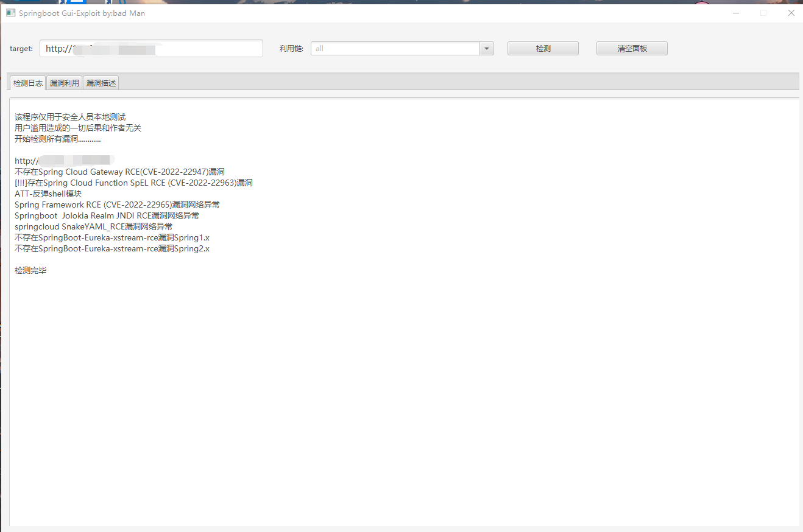Click the ATT-反弹shell模块 line
Screen dimensions: 803x532
point(48,194)
